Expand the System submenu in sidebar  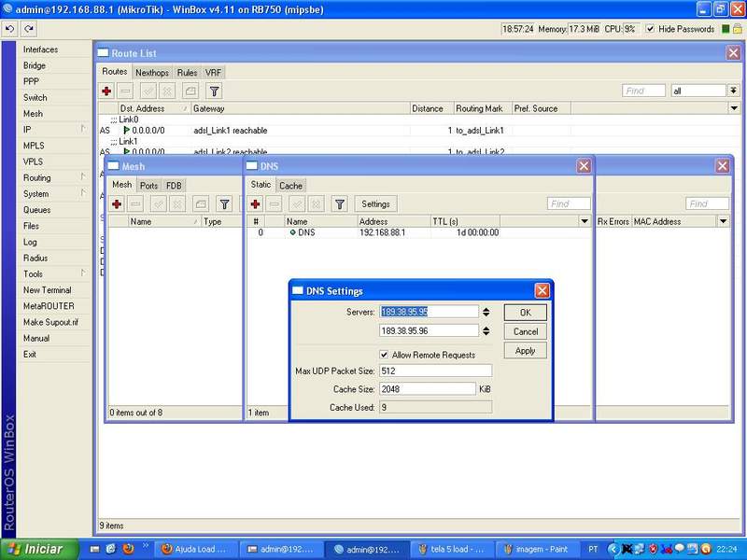(82, 193)
